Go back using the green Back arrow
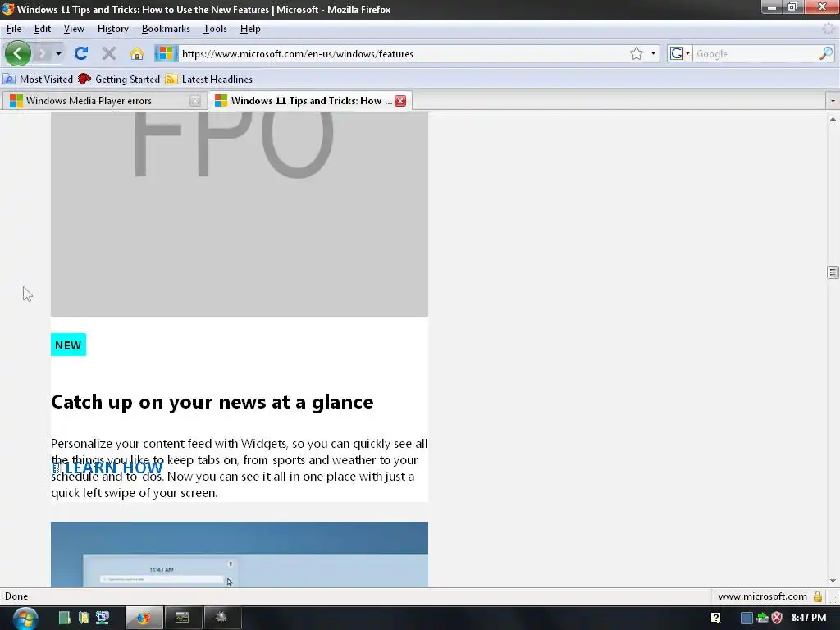The height and width of the screenshot is (630, 840). pyautogui.click(x=17, y=53)
